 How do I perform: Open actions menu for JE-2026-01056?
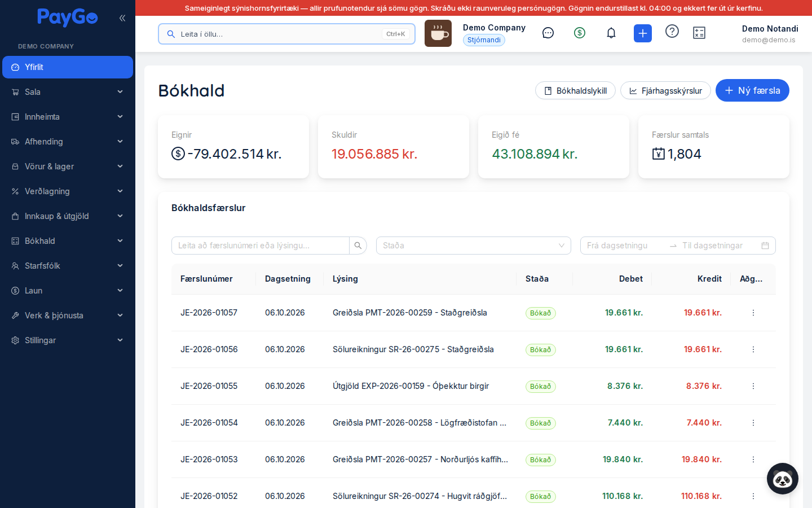pos(753,349)
